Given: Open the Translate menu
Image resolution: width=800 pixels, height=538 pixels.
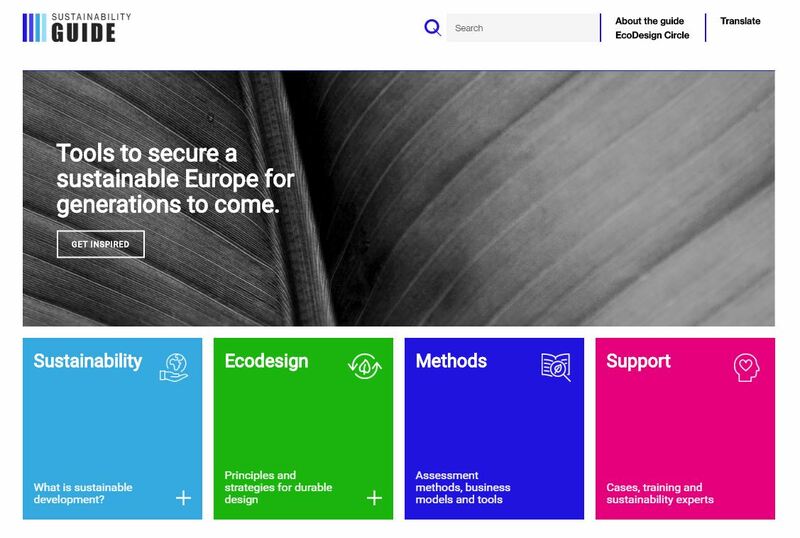Looking at the screenshot, I should point(740,21).
